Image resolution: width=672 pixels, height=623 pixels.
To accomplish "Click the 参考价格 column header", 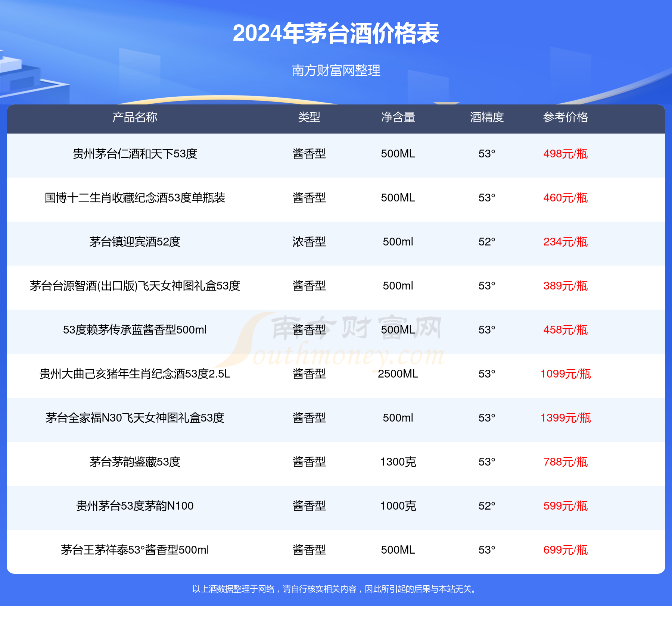I will tap(565, 118).
